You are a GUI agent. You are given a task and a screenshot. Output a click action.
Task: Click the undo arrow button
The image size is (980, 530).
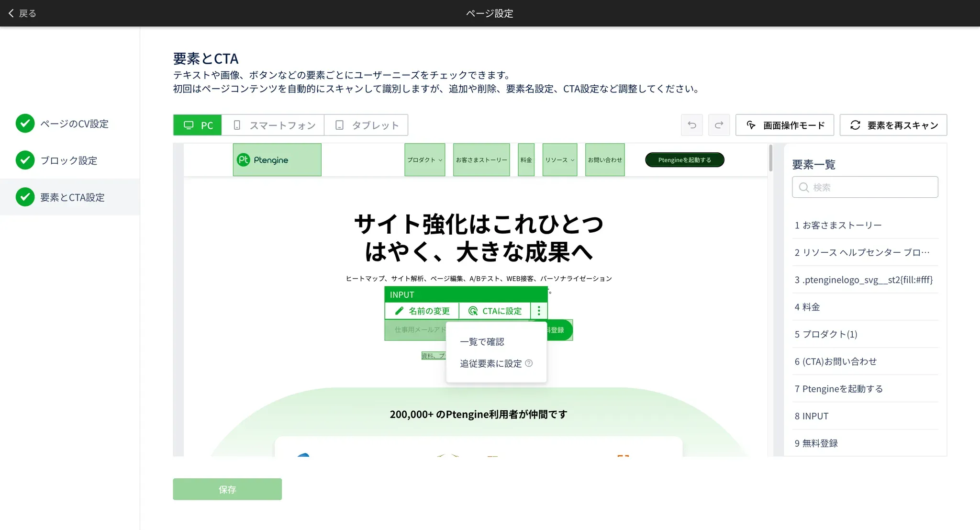(692, 125)
